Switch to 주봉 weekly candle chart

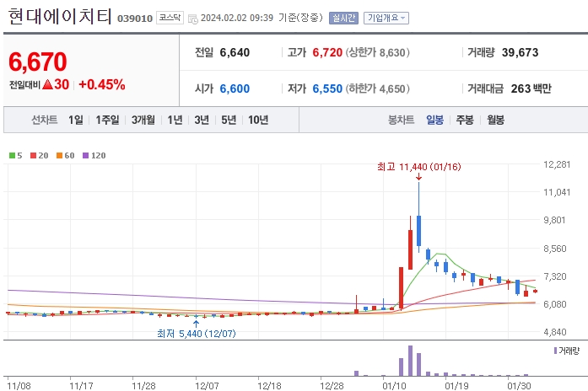(465, 120)
